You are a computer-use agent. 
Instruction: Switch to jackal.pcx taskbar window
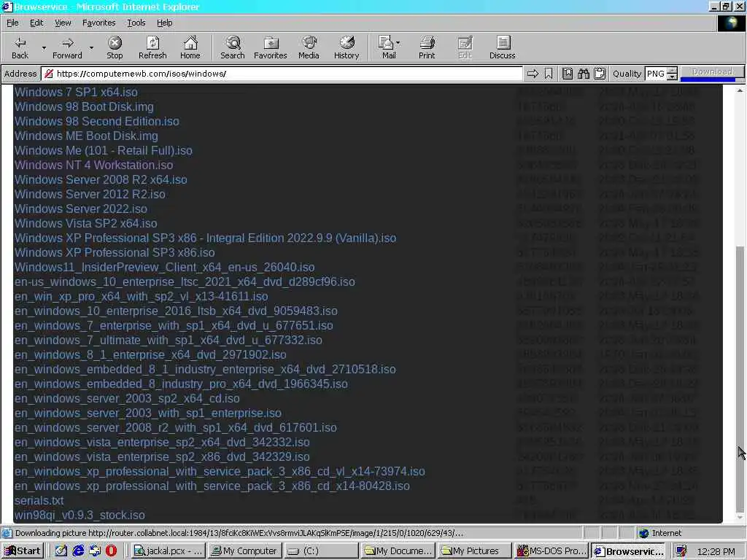click(168, 551)
